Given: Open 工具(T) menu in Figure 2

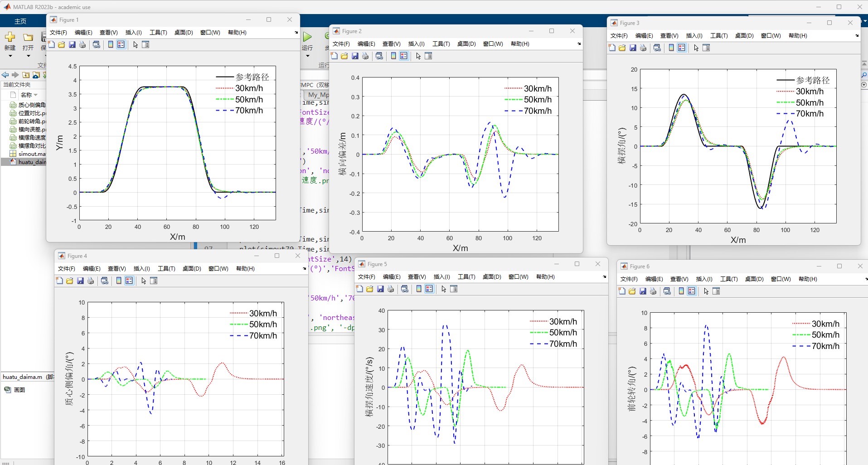Looking at the screenshot, I should [x=441, y=44].
